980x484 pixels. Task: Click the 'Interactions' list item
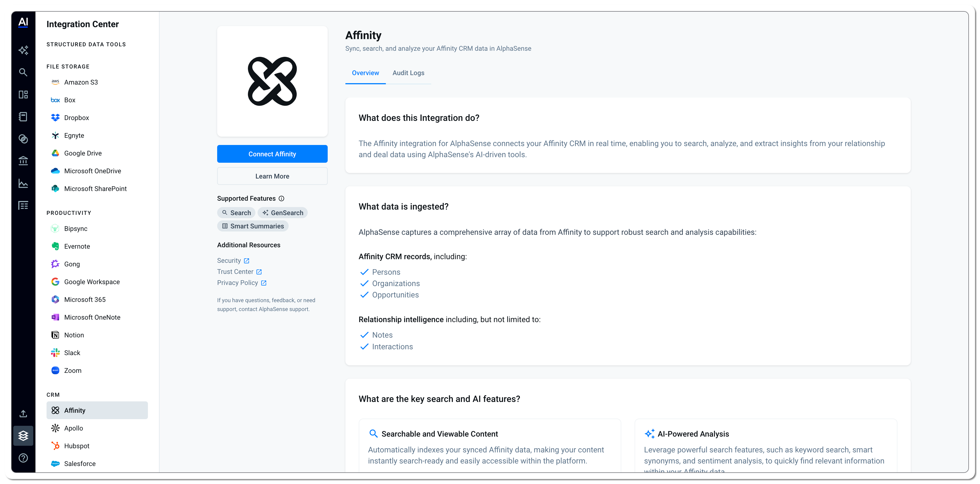pos(392,347)
